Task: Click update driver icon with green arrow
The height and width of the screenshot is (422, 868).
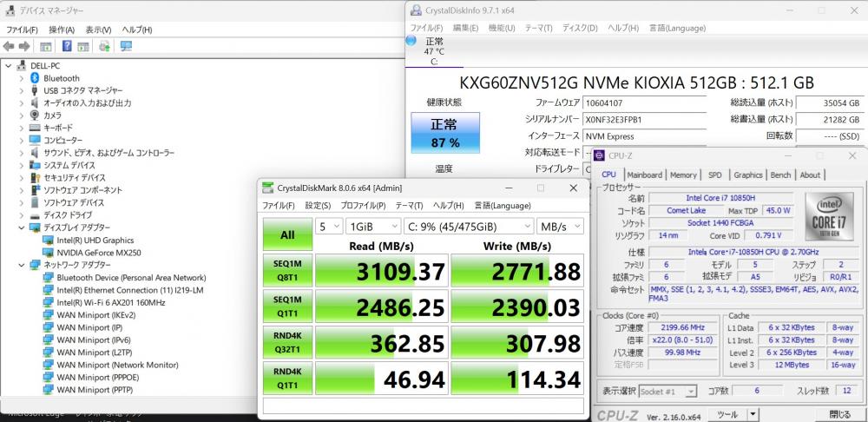Action: click(x=105, y=47)
